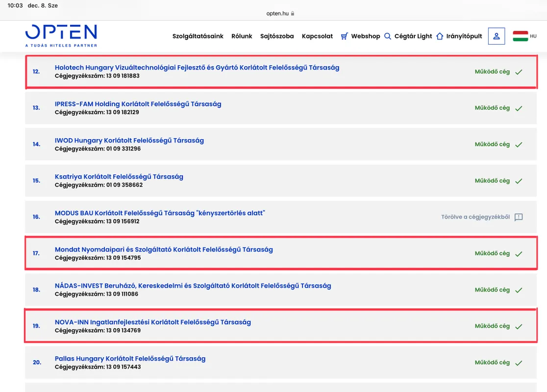Open Ksatriya Korlátolt Felelősségű Társaság link
Viewport: 547px width, 392px height.
tap(119, 176)
